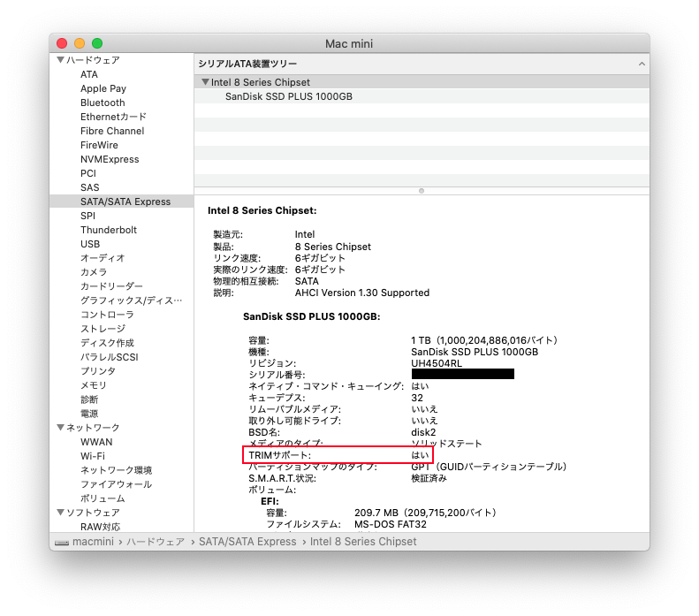The image size is (699, 616).
Task: Select 電源 in the sidebar
Action: pos(89,414)
